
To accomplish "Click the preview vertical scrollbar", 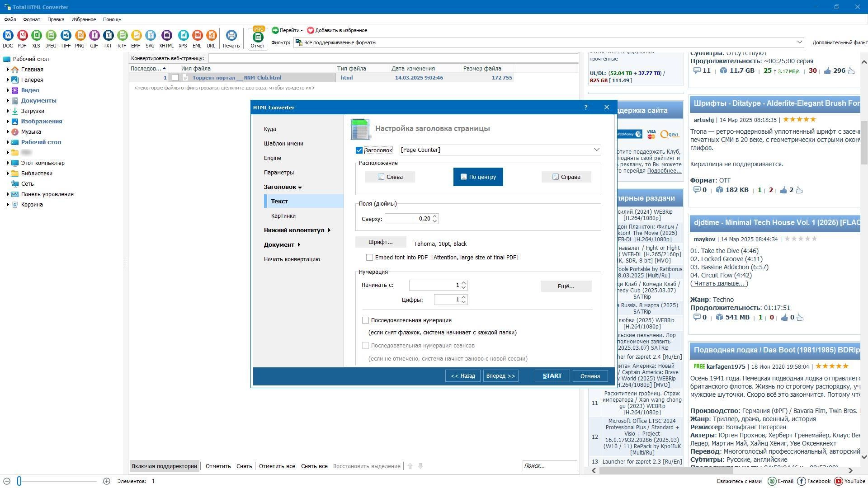I will tap(864, 142).
